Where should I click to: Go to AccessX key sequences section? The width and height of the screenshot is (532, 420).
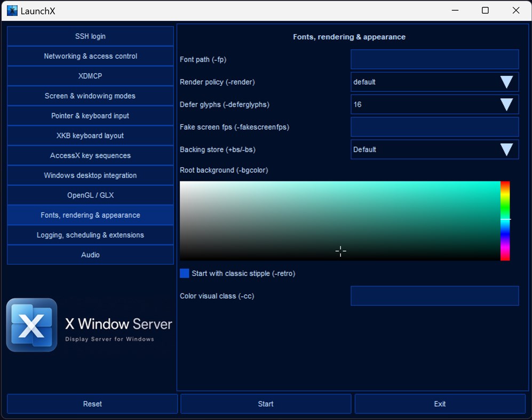click(90, 155)
